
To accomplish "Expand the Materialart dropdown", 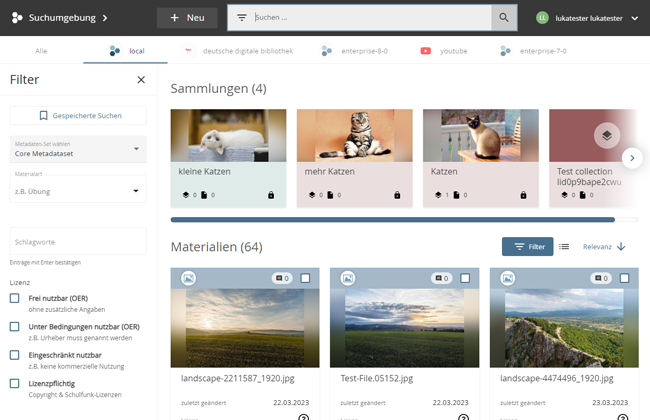I will point(78,189).
